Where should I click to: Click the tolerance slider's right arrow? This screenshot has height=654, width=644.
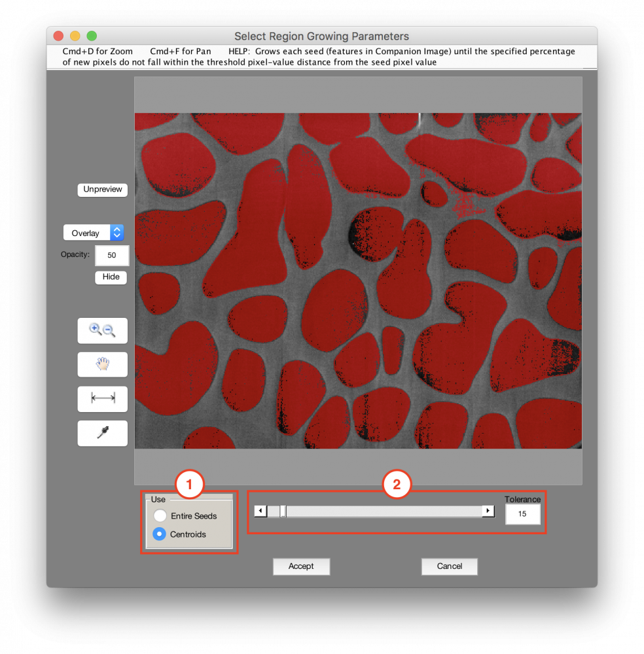coord(488,511)
